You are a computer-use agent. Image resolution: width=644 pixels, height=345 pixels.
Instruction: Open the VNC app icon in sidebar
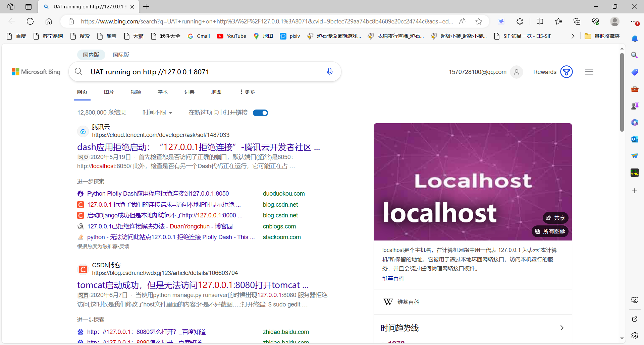[635, 172]
